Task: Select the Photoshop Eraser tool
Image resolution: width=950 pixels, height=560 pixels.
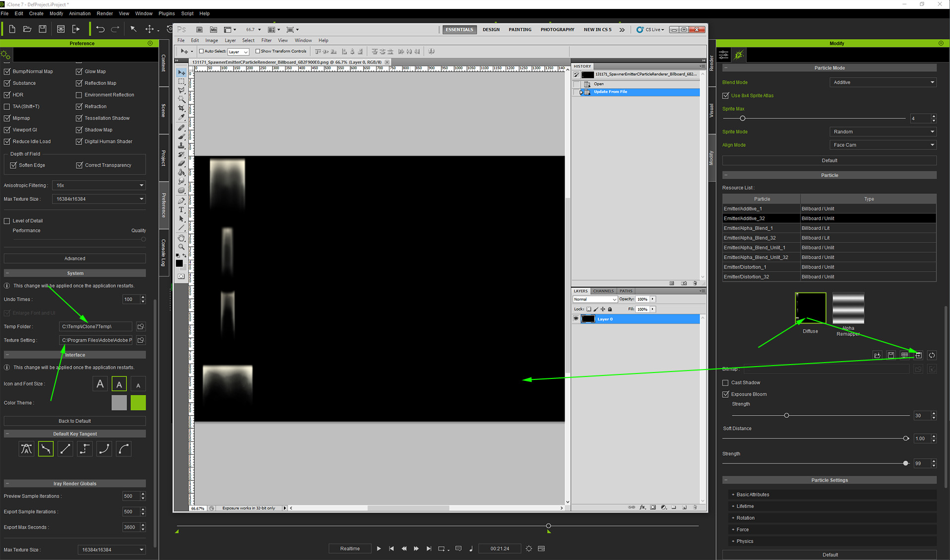Action: point(182,163)
